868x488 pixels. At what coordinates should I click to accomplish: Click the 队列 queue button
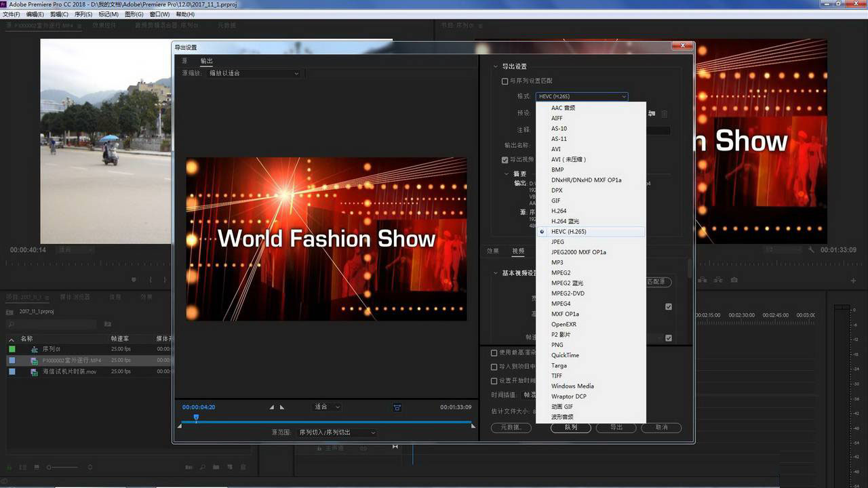(571, 428)
